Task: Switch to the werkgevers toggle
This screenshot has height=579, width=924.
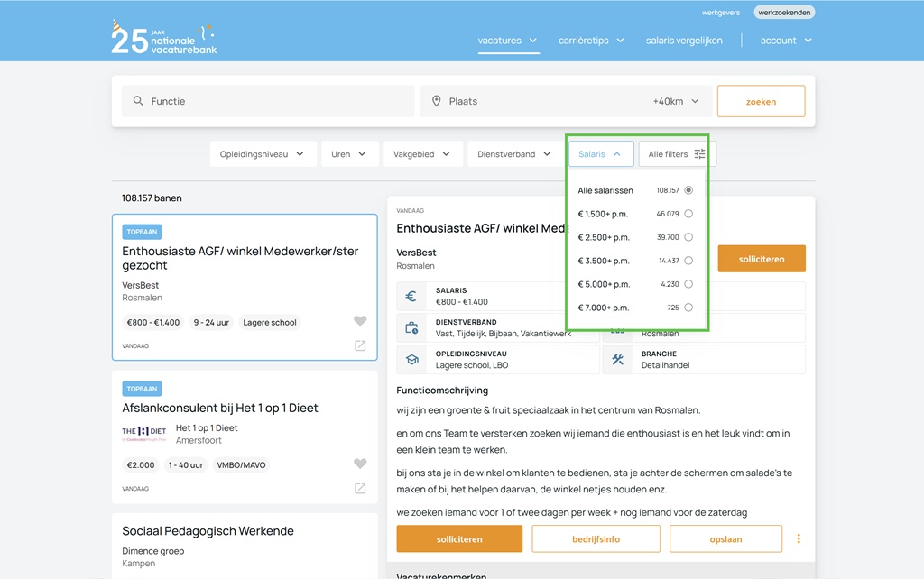Action: (721, 13)
